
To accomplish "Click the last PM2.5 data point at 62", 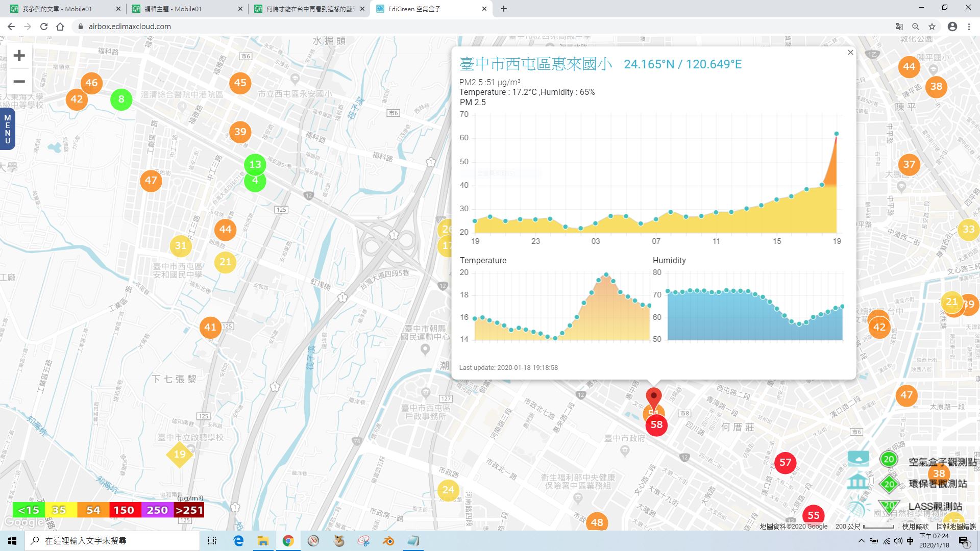I will [837, 134].
